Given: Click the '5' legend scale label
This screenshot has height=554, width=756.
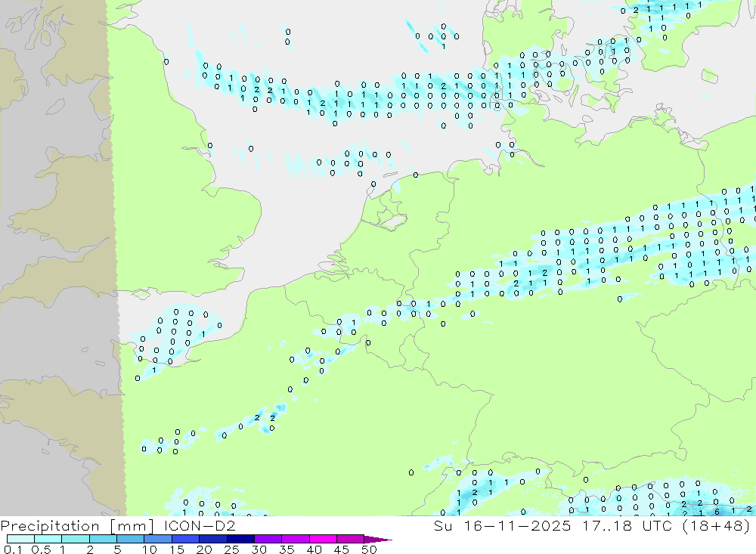Looking at the screenshot, I should pos(117,549).
